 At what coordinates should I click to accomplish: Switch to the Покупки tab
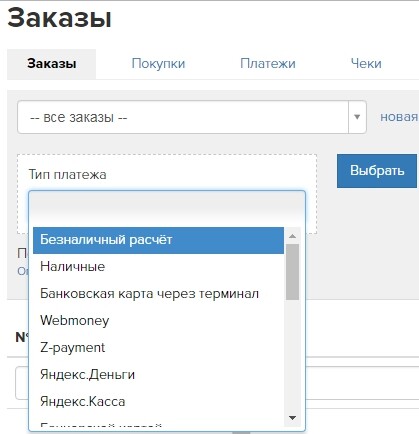[x=158, y=64]
